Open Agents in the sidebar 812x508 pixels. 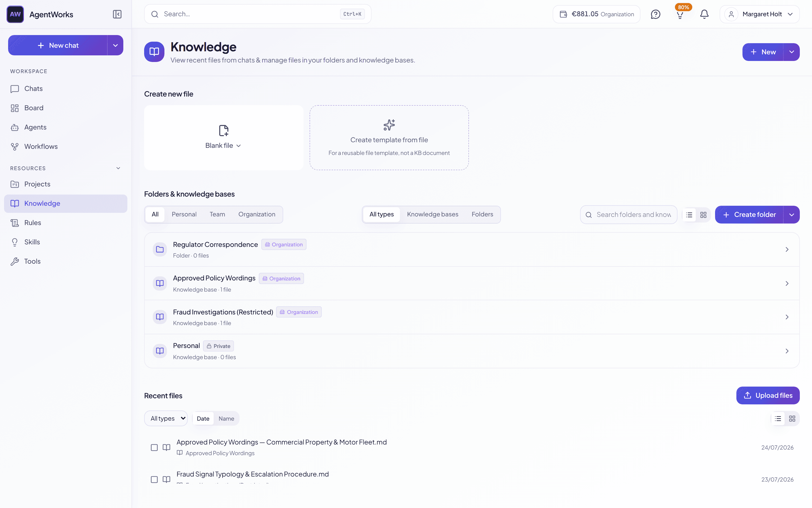pos(66,127)
